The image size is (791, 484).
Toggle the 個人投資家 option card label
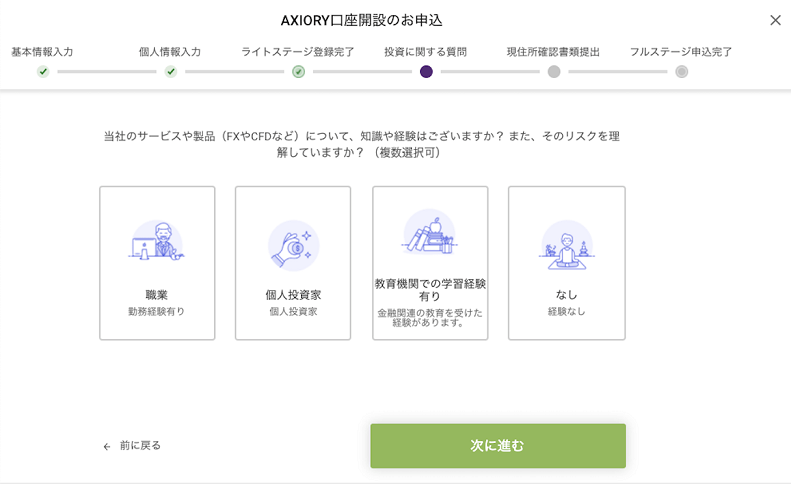point(293,295)
